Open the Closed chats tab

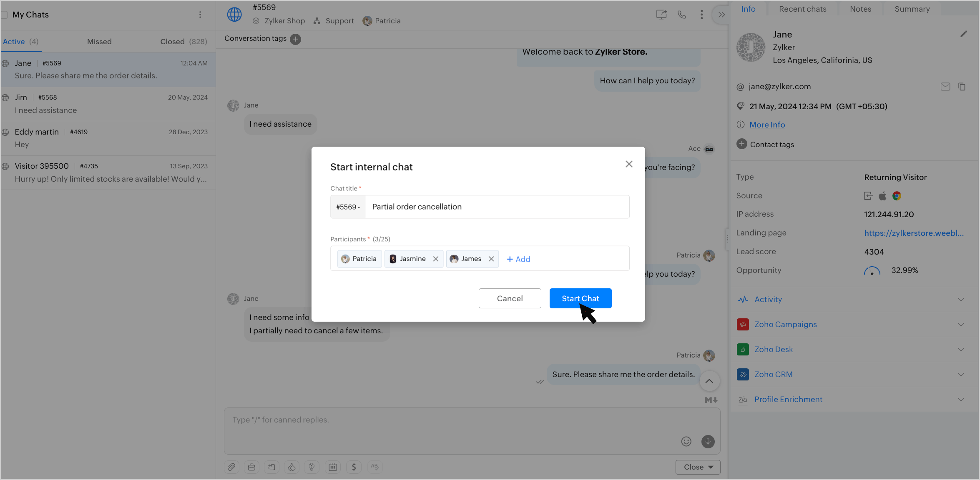pos(183,42)
